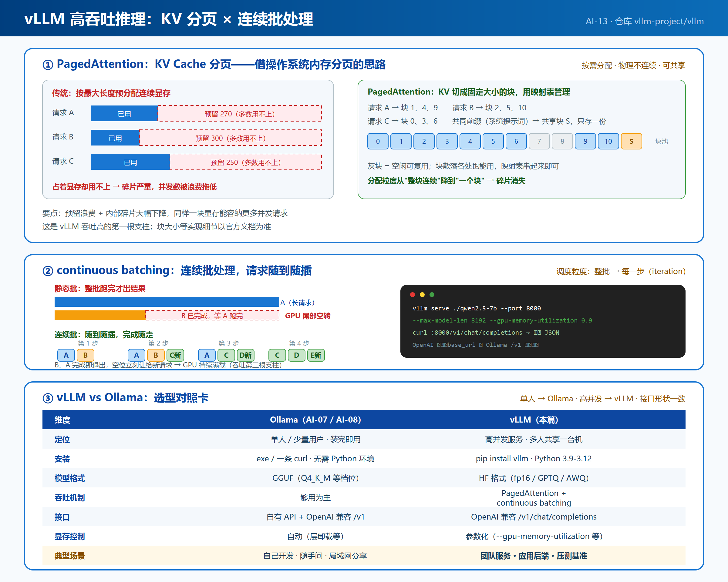Viewport: 728px width, 582px height.
Task: Click the 'GGUF（Q4_K_M 等档位）' table cell
Action: 315,478
